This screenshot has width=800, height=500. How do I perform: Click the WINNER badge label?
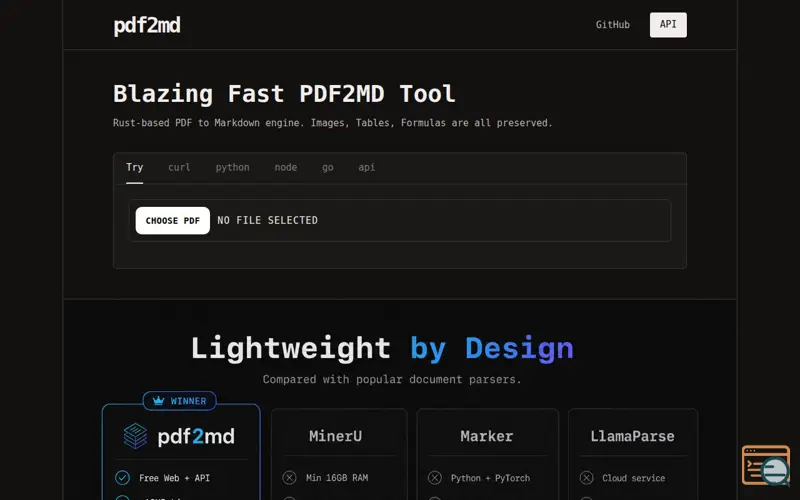coord(188,401)
